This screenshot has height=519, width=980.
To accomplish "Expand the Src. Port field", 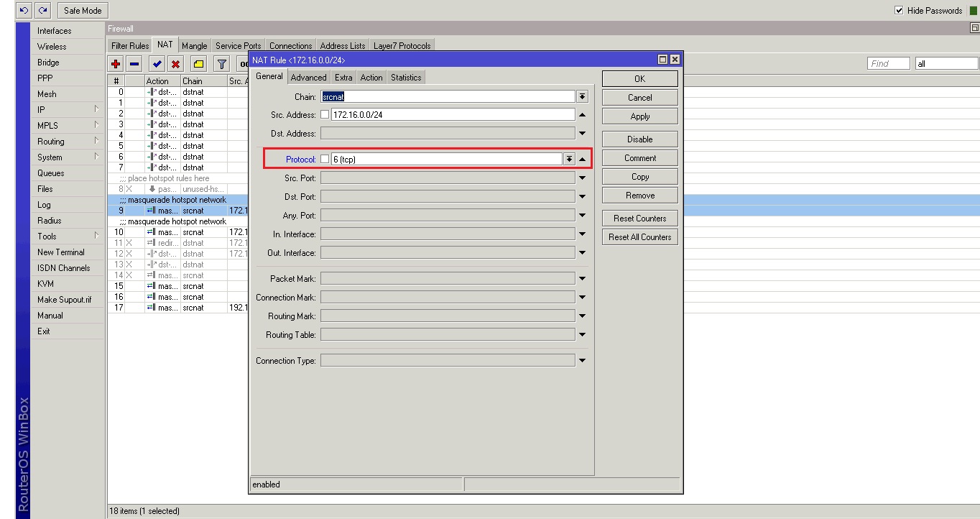I will tap(582, 178).
